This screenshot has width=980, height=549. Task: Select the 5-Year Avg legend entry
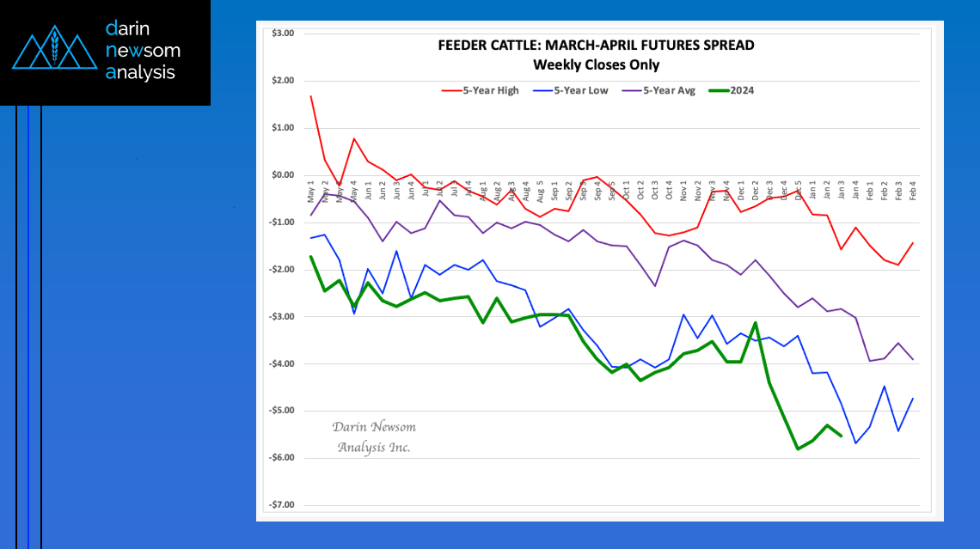(658, 90)
